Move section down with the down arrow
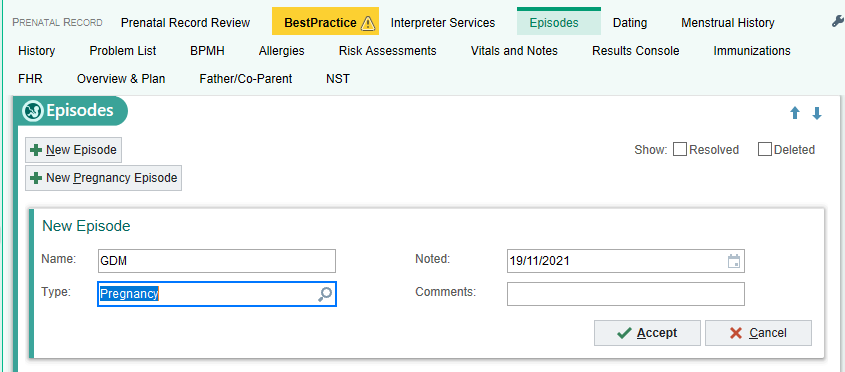Screen dimensions: 845x372 [x=817, y=113]
